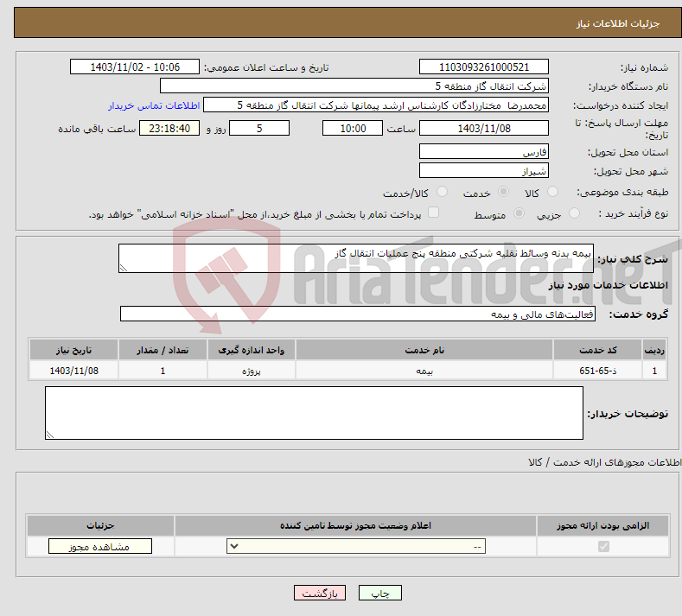682x616 pixels.
Task: Click the تاریخ نیاز column header
Action: (74, 350)
